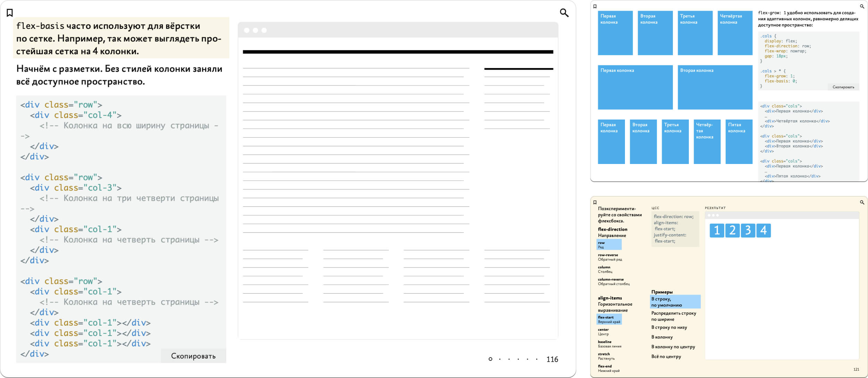Image resolution: width=868 pixels, height=378 pixels.
Task: Click 'Вторая колонка' box in the two-column row
Action: [715, 87]
